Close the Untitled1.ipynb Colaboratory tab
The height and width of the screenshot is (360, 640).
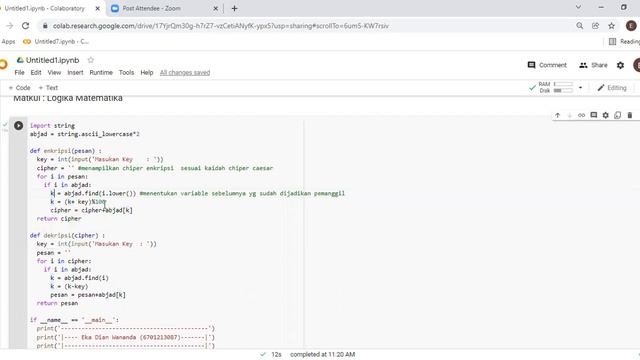98,8
